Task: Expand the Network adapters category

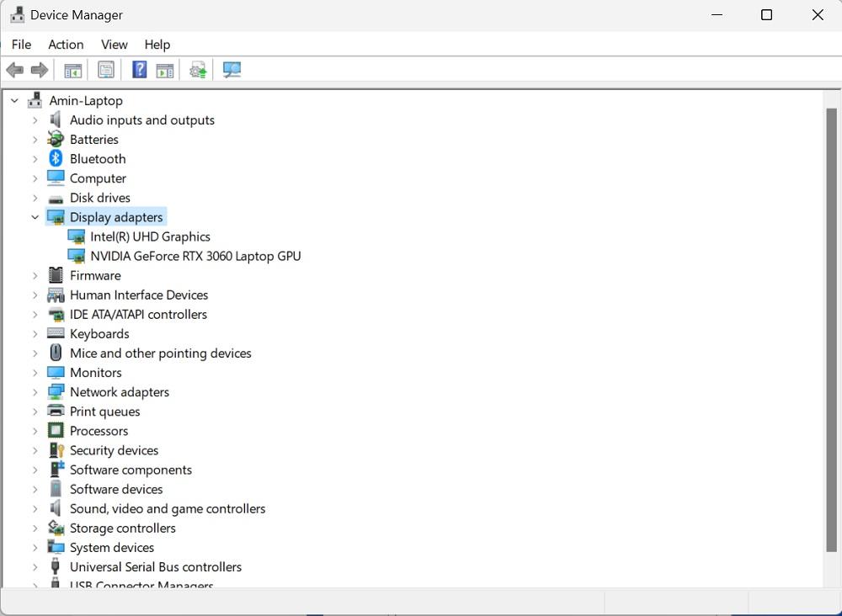Action: (x=35, y=392)
